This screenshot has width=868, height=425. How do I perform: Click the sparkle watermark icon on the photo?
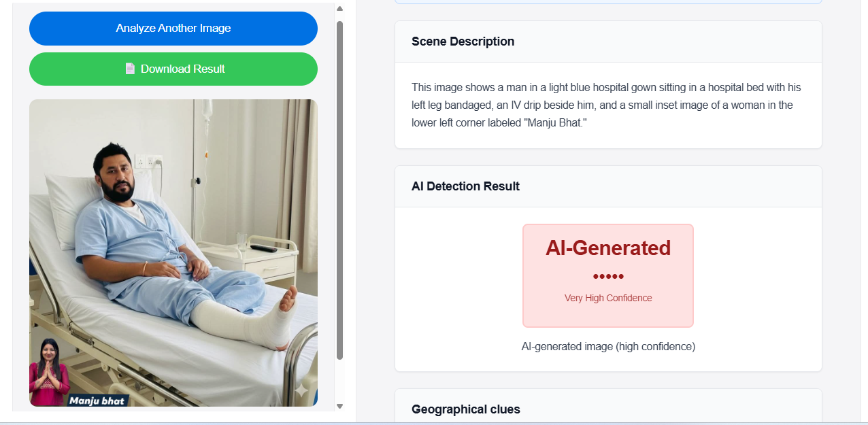point(301,390)
